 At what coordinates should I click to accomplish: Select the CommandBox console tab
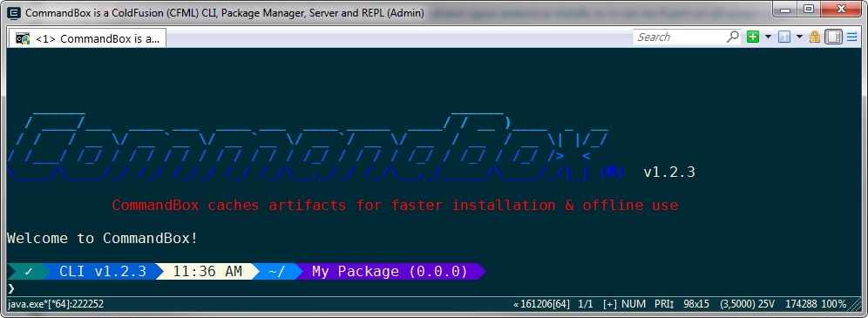coord(87,38)
